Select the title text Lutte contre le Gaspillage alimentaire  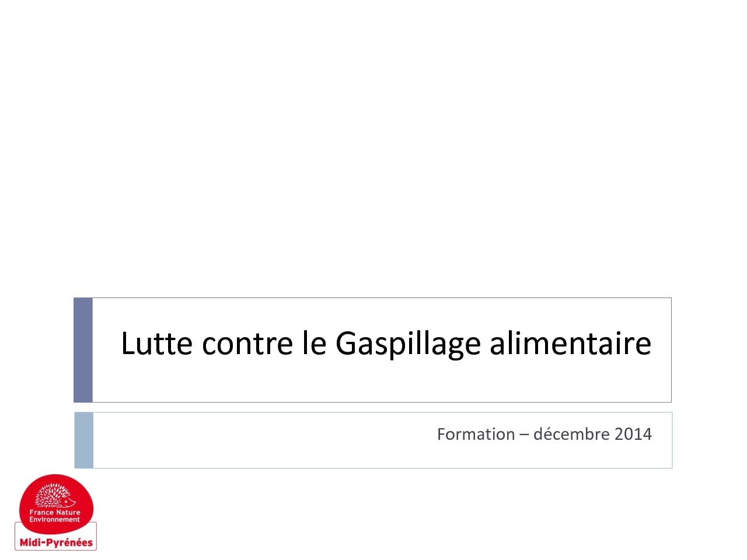point(386,344)
